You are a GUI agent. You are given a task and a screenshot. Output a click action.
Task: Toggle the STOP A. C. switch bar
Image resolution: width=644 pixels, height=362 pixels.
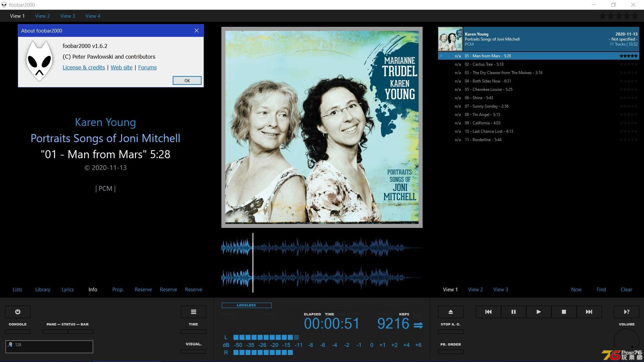[x=451, y=332]
